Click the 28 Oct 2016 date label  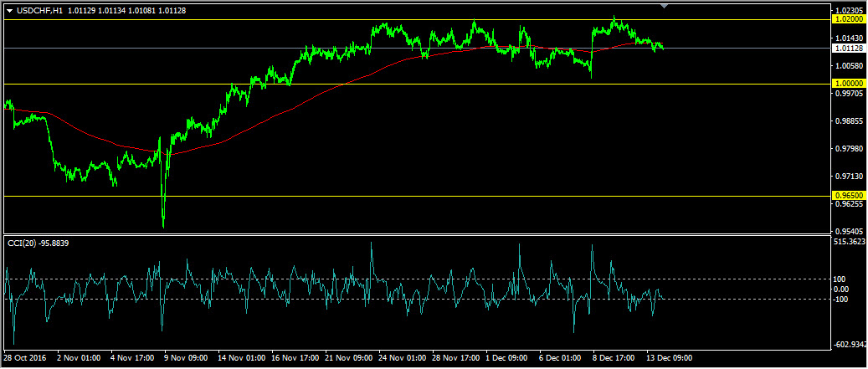(25, 358)
